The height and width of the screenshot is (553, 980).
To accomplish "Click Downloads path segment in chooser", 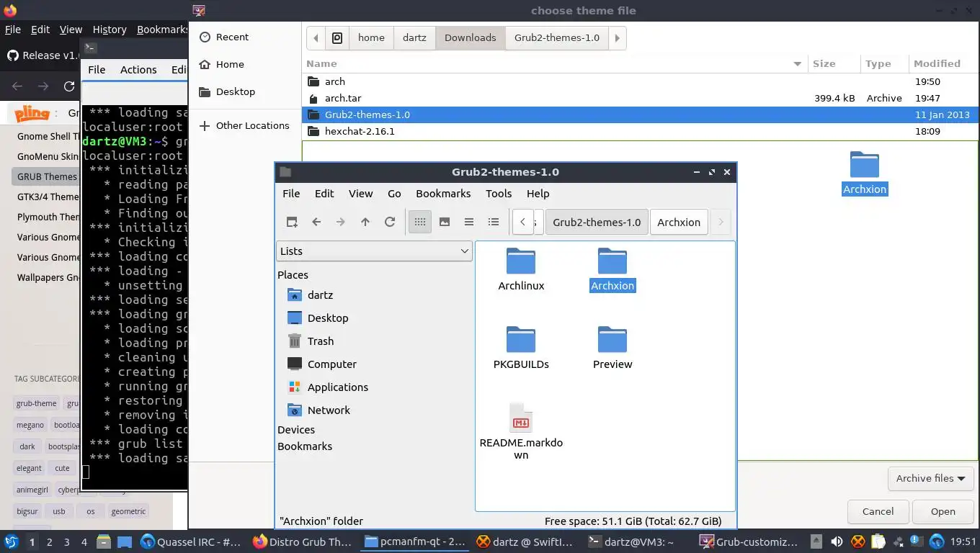I will click(470, 37).
